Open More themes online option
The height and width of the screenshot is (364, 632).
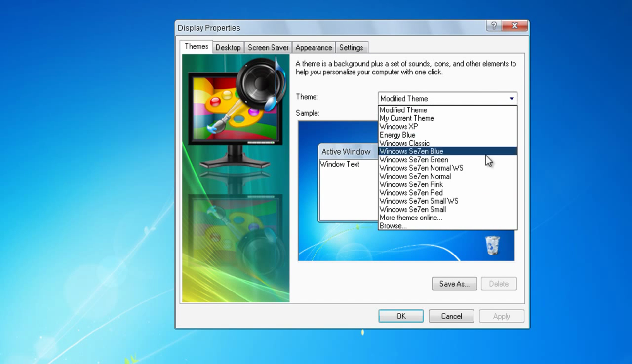[x=447, y=218]
